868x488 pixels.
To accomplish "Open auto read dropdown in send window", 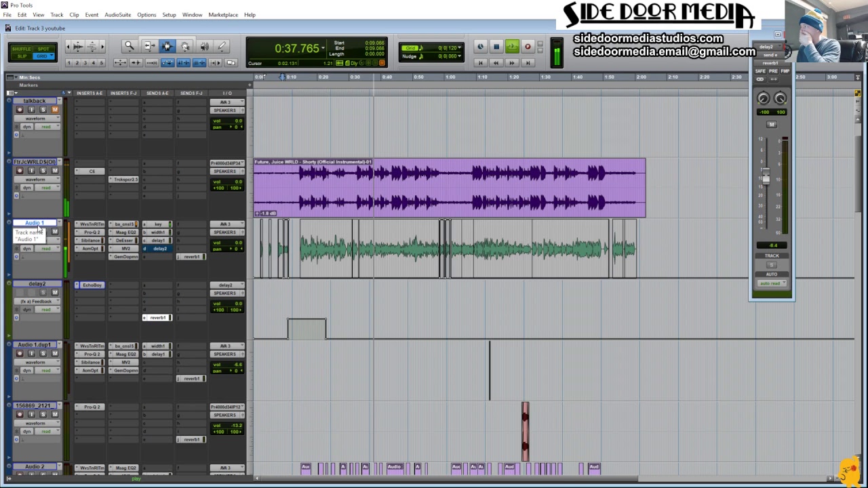I will (772, 283).
